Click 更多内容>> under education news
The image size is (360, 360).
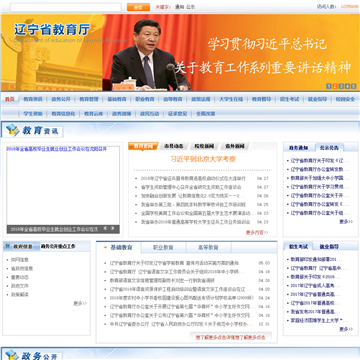click(x=257, y=232)
